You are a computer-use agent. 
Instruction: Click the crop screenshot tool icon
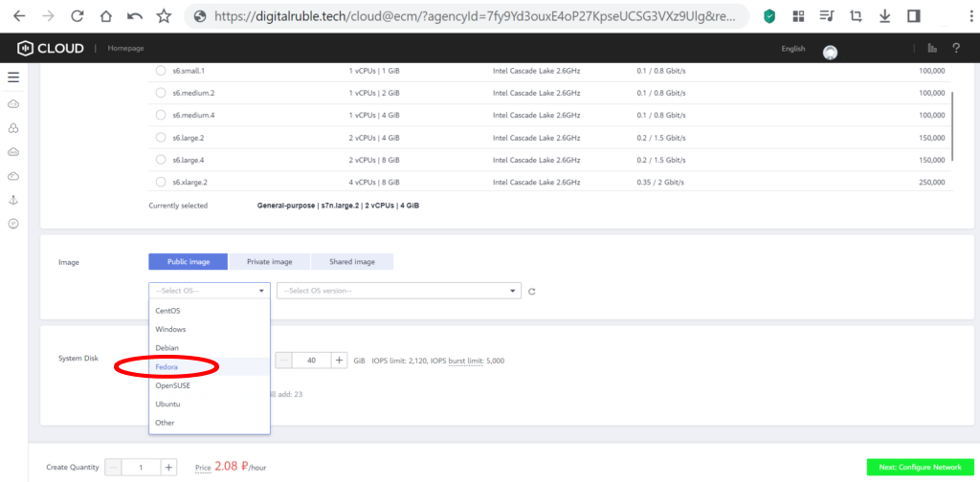[856, 17]
